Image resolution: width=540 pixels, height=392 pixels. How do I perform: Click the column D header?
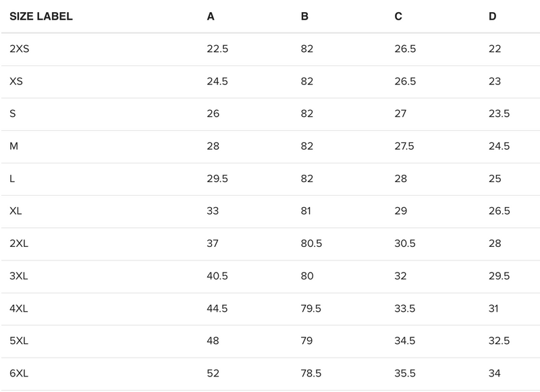(x=492, y=17)
